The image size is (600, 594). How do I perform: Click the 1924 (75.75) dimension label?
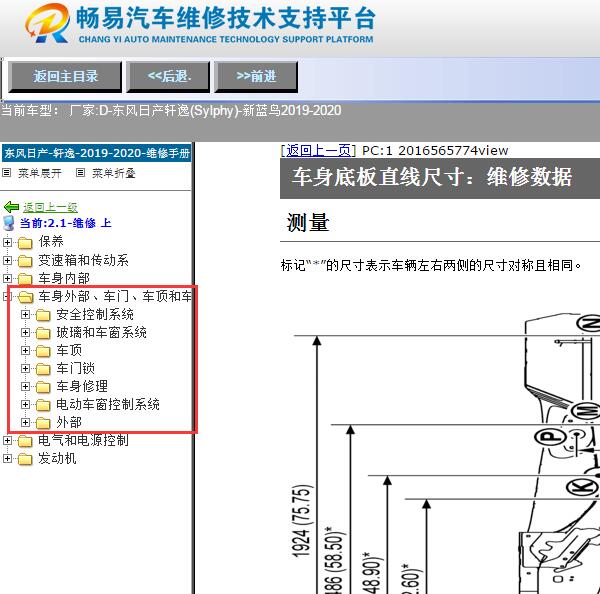302,521
